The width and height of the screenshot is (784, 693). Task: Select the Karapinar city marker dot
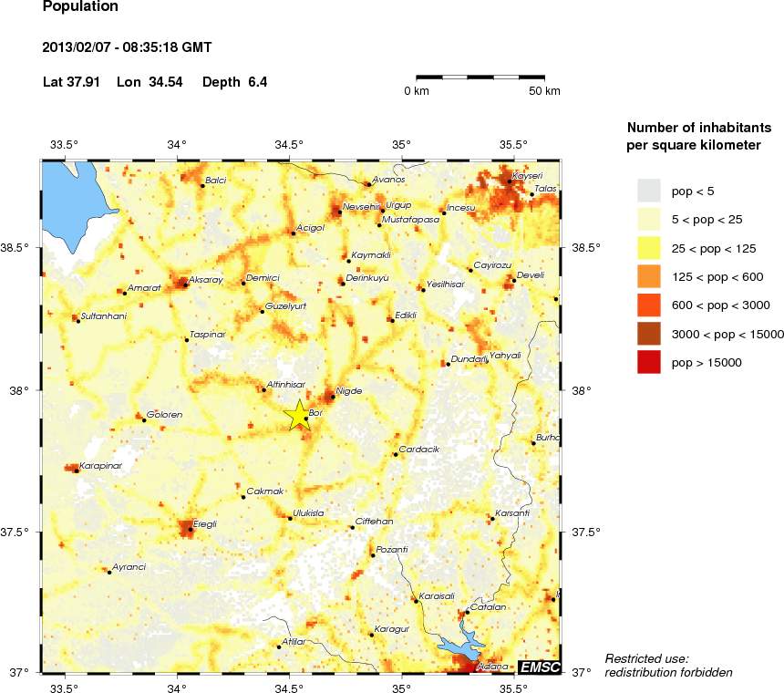pos(77,471)
